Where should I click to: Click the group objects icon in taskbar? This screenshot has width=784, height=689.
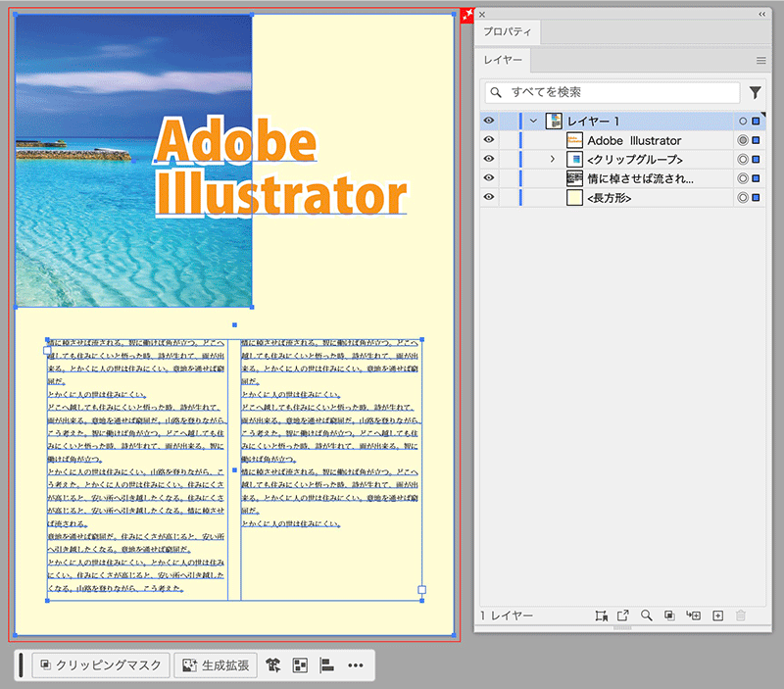tap(300, 665)
